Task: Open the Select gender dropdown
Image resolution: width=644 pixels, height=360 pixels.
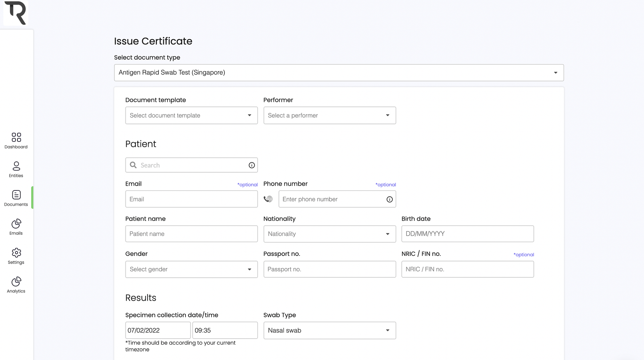Action: tap(192, 269)
